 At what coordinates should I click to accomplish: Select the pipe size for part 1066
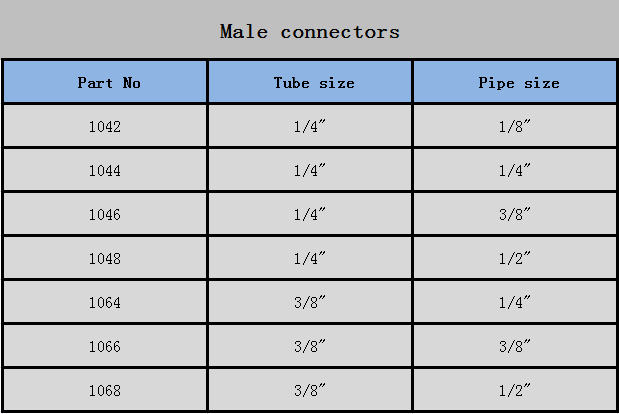coord(514,347)
